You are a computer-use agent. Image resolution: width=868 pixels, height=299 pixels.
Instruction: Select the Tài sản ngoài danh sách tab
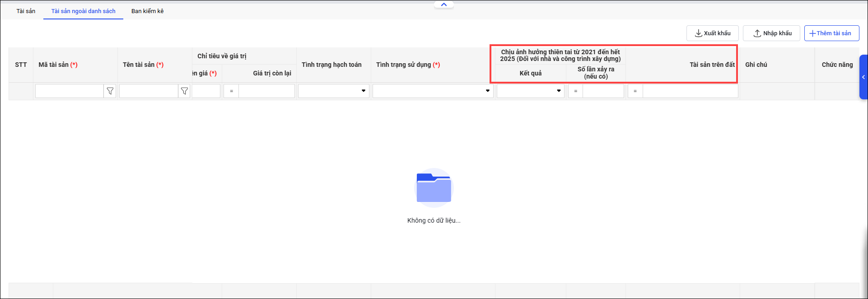[x=83, y=11]
